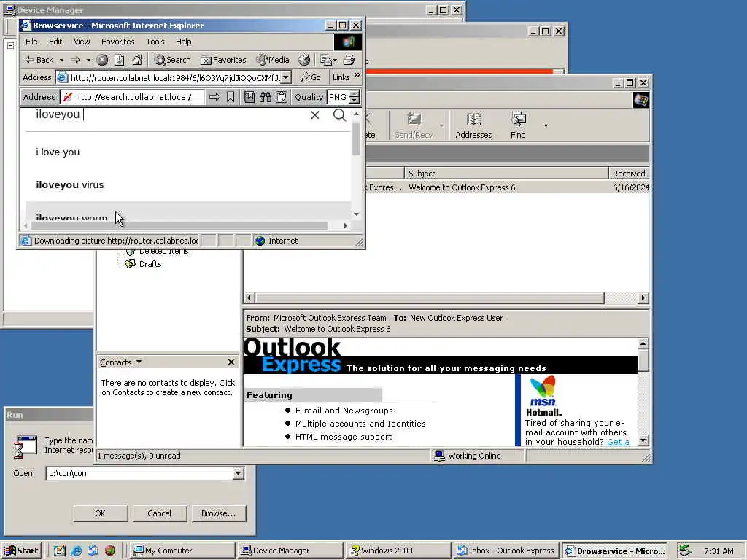The height and width of the screenshot is (560, 747).
Task: Click the binoculars find icon in Browservice
Action: point(266,97)
